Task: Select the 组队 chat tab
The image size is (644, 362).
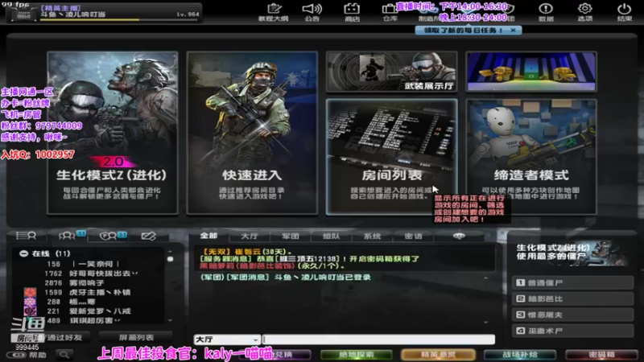Action: (331, 237)
